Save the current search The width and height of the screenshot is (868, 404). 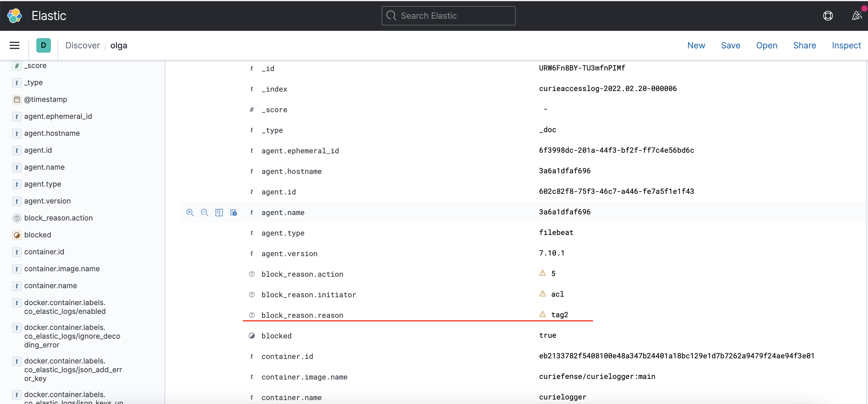point(731,45)
